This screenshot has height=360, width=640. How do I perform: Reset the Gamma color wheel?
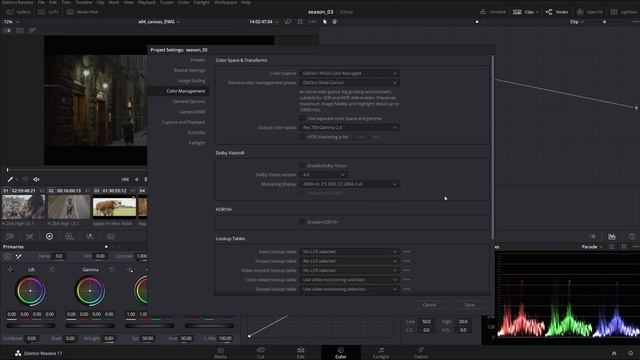click(x=112, y=269)
